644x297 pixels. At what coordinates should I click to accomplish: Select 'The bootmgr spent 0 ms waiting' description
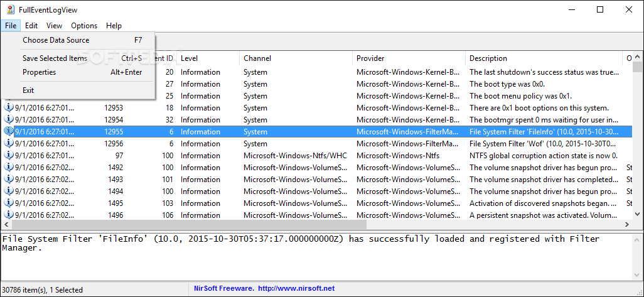pos(544,120)
